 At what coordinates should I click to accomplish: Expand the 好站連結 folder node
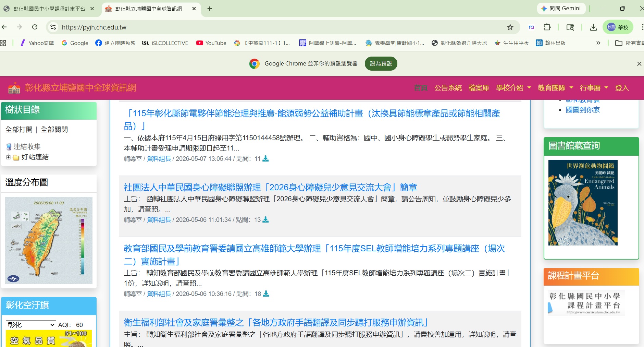(8, 157)
